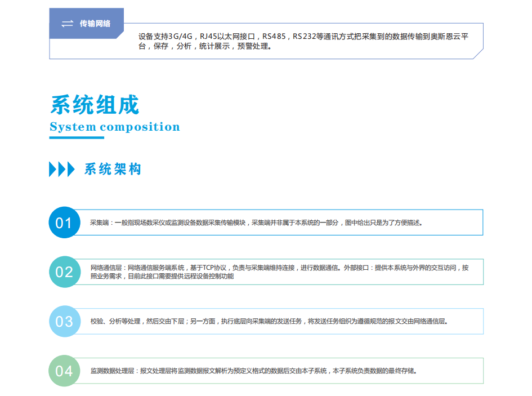Click the 传输网络 transfer arrows icon
Image resolution: width=532 pixels, height=396 pixels.
[67, 24]
